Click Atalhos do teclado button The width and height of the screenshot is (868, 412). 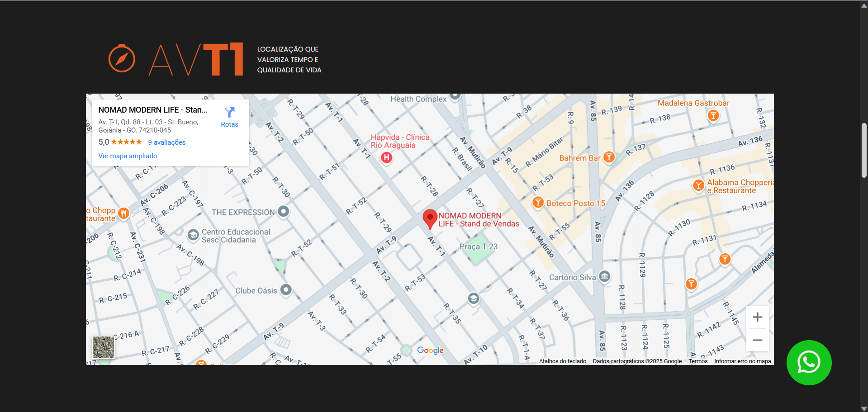point(562,361)
